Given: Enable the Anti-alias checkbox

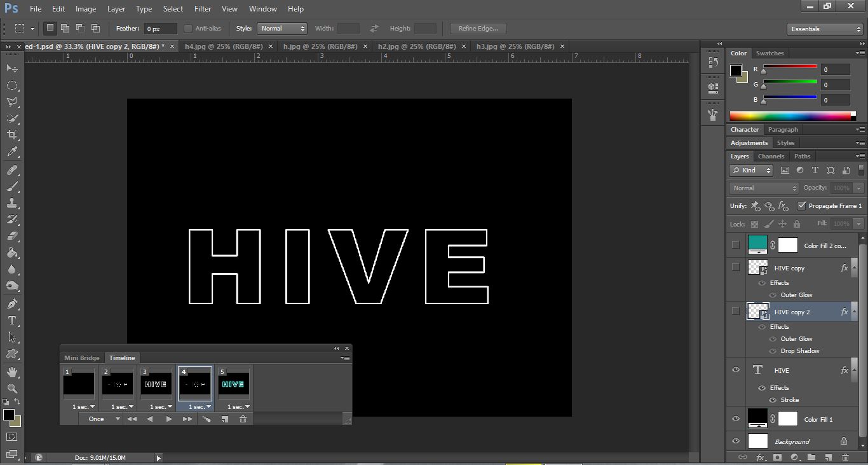Looking at the screenshot, I should tap(188, 29).
